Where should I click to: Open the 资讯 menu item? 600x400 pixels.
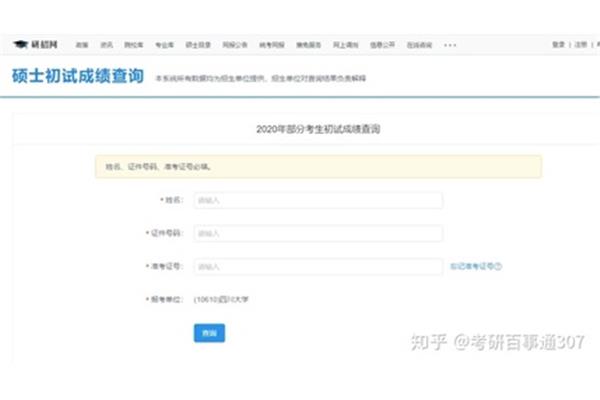(106, 45)
